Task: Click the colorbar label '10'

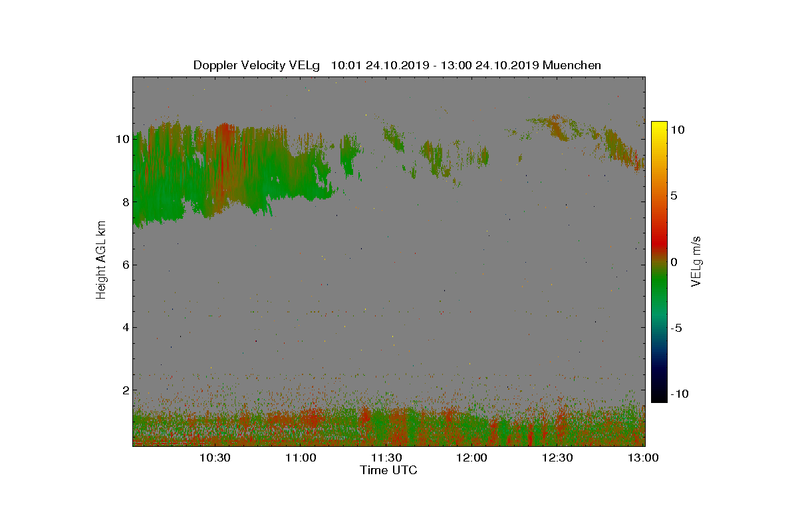Action: point(677,130)
